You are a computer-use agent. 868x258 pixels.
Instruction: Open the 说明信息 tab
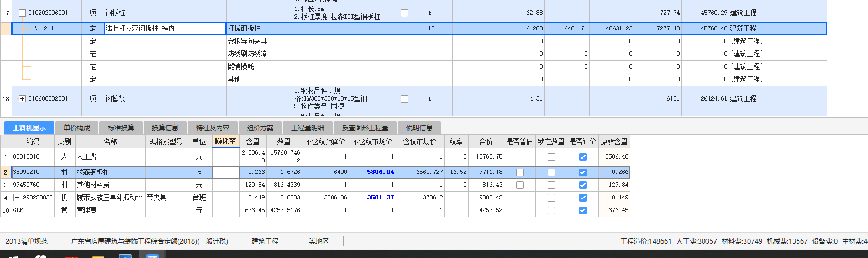tap(419, 128)
